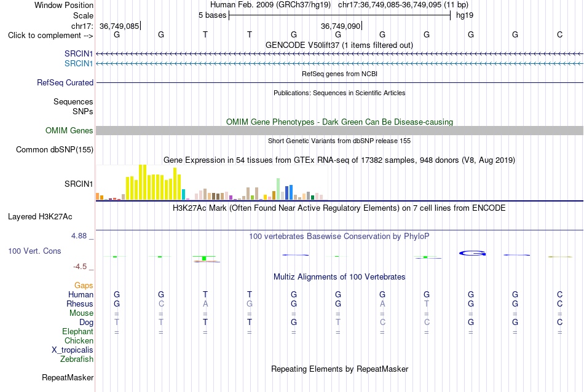Viewport: 584px width, 392px height.
Task: Click the '5 bases' scale text
Action: (212, 15)
